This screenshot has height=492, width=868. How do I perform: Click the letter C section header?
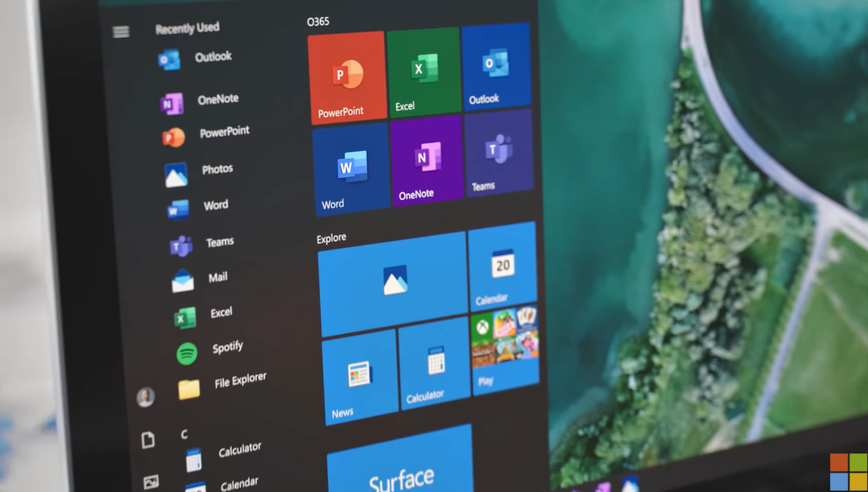pos(184,434)
